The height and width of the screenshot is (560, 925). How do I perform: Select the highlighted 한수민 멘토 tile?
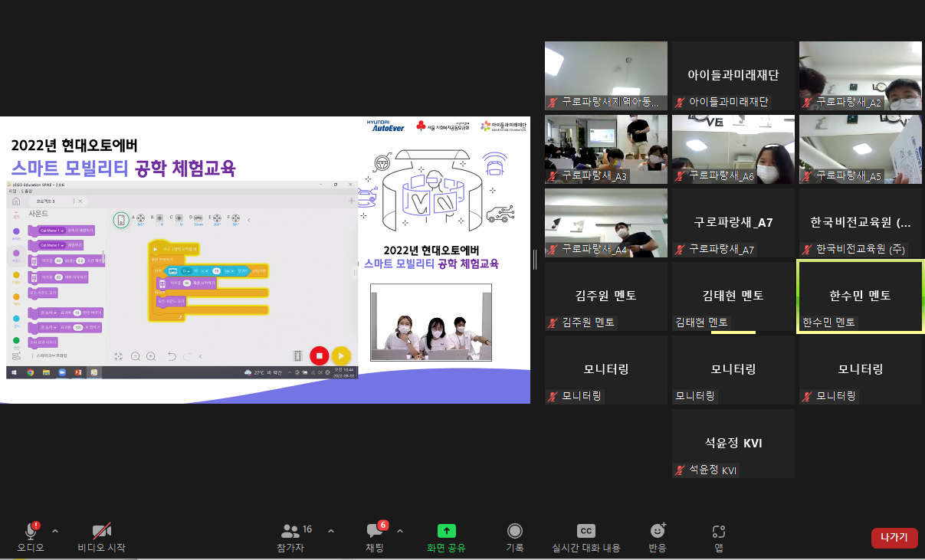[x=860, y=296]
